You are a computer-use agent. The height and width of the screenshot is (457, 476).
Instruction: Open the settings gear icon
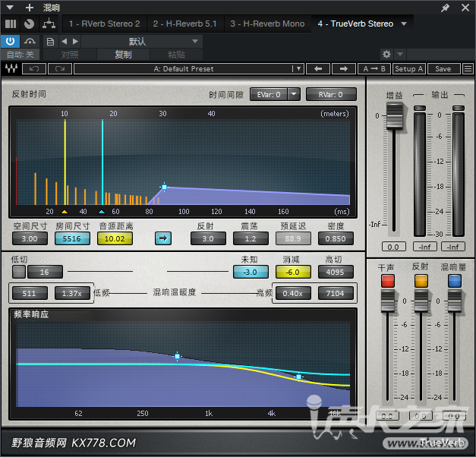coord(386,55)
